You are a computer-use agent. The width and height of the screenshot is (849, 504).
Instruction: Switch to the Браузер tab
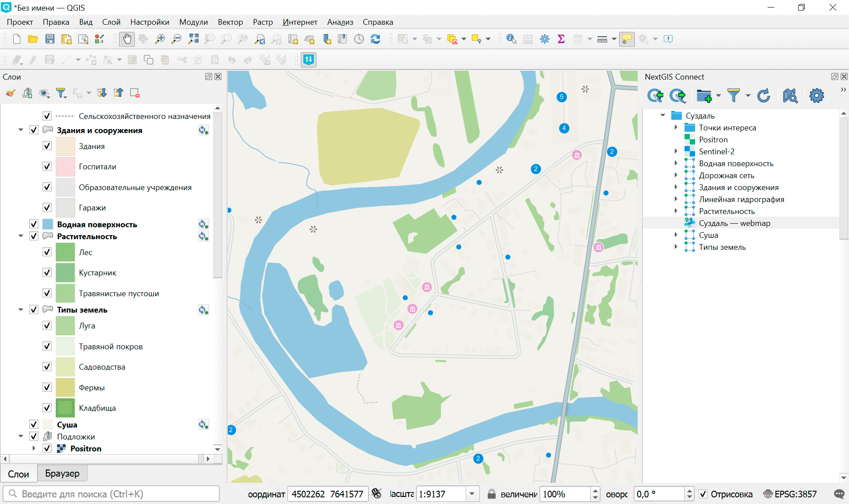click(x=62, y=473)
